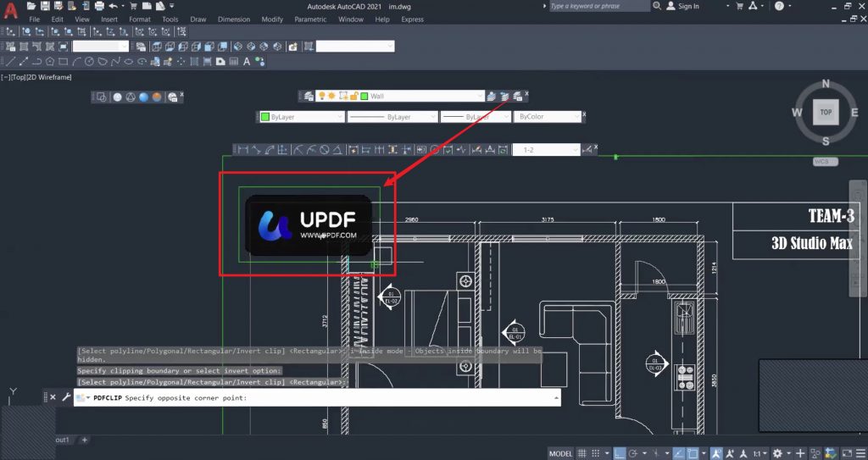Toggle snap mode in status bar

point(596,453)
